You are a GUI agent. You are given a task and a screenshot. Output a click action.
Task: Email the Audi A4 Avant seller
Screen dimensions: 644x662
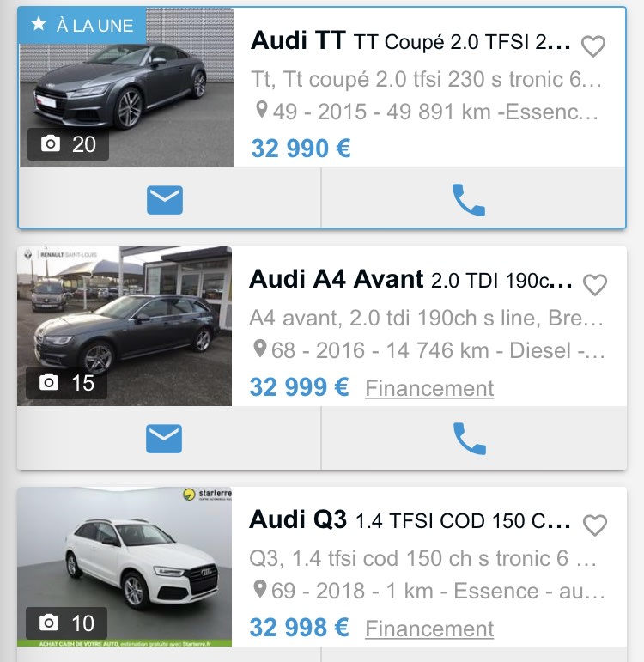tap(164, 440)
